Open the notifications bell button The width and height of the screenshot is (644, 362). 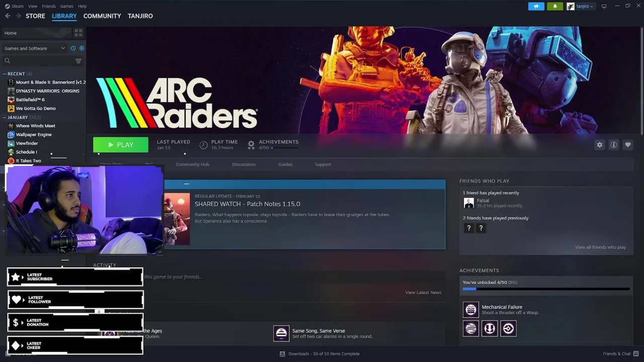click(x=555, y=6)
